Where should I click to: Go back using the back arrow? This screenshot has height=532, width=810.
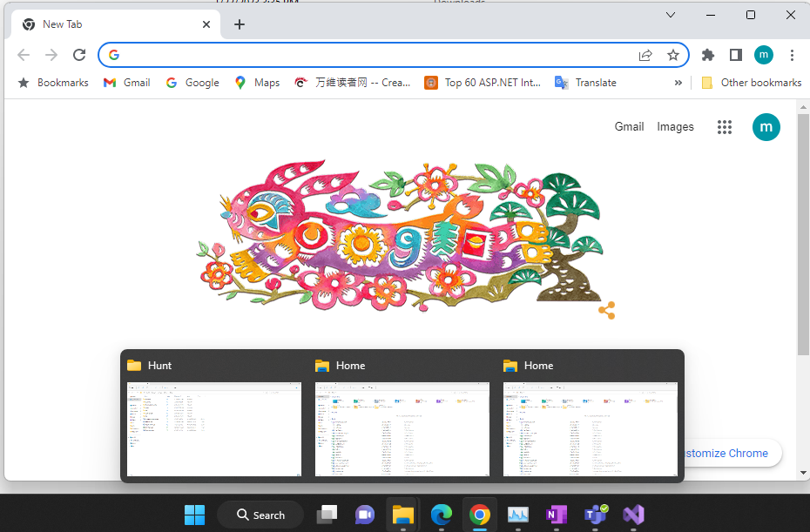(x=24, y=55)
